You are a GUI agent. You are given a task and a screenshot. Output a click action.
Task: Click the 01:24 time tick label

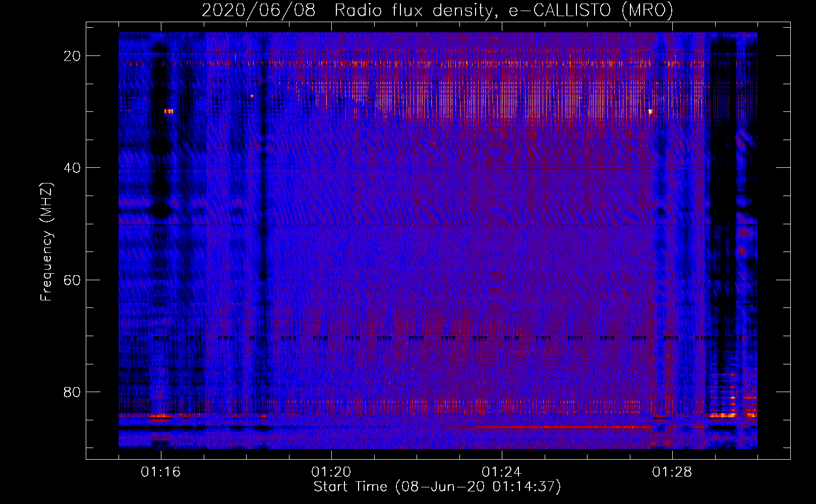pyautogui.click(x=502, y=472)
